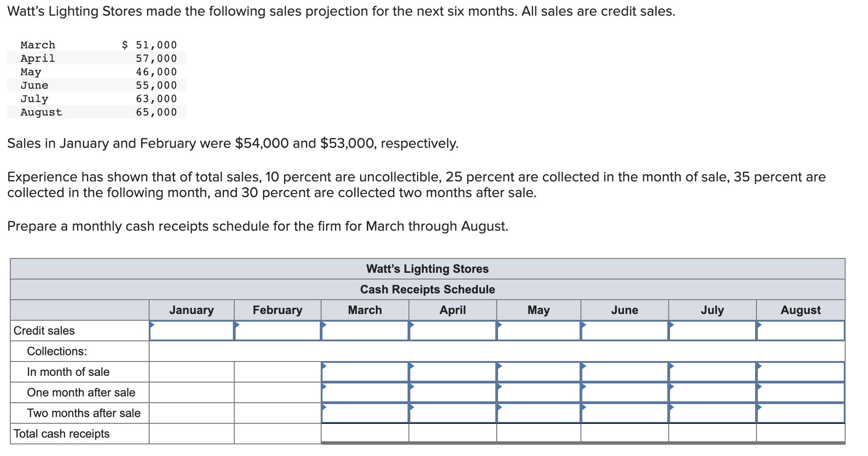Screen dimensions: 868x456
Task: Select the March column header
Action: tap(364, 310)
